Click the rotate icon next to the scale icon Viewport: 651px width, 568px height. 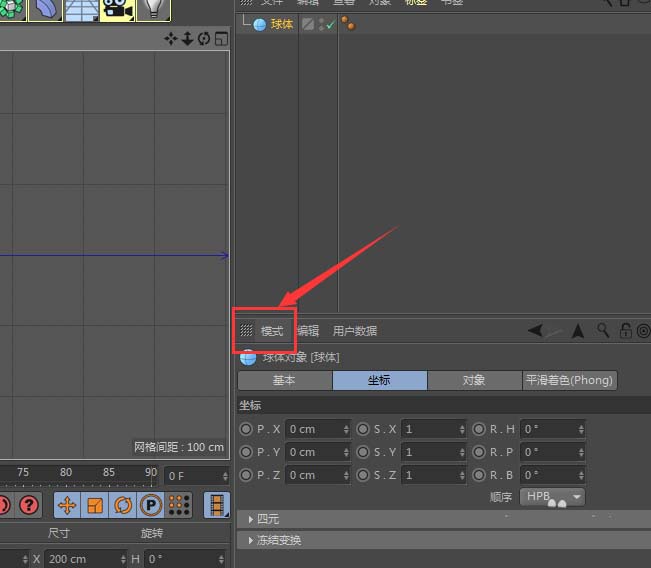point(123,505)
